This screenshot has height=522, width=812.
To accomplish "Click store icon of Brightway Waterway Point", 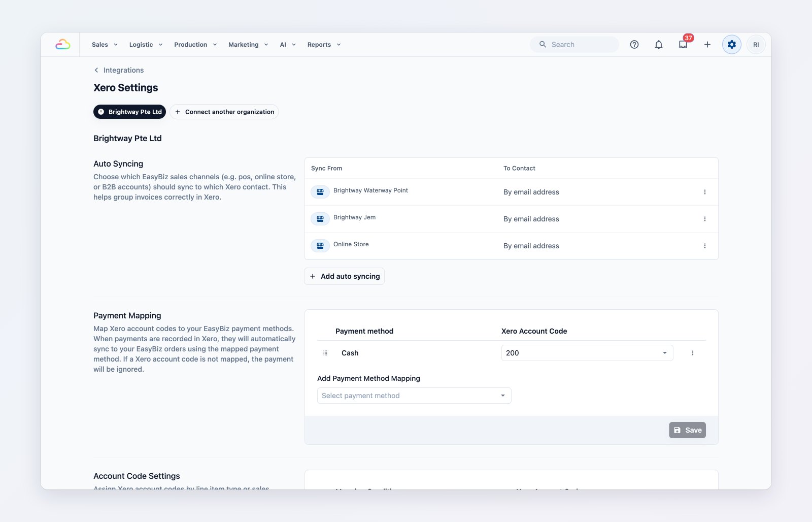I will coord(320,192).
